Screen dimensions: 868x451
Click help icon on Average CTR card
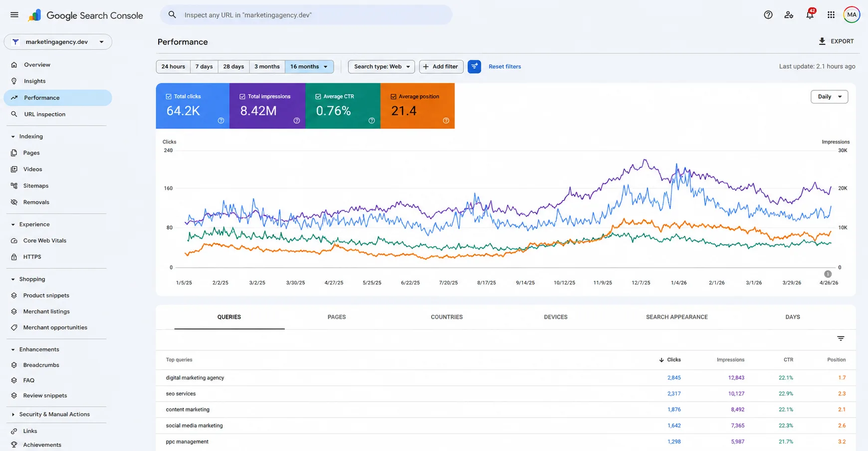(372, 121)
